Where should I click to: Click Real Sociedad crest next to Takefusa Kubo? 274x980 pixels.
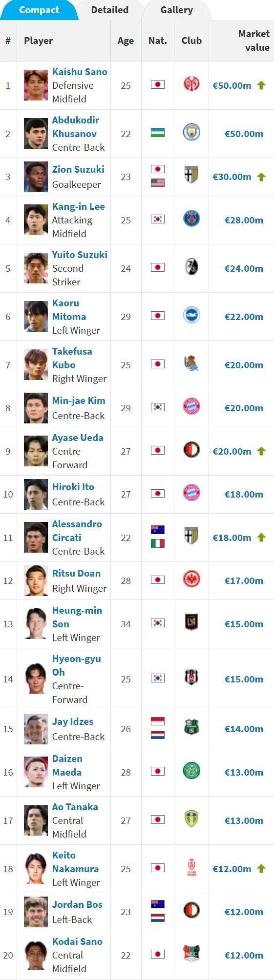click(191, 363)
